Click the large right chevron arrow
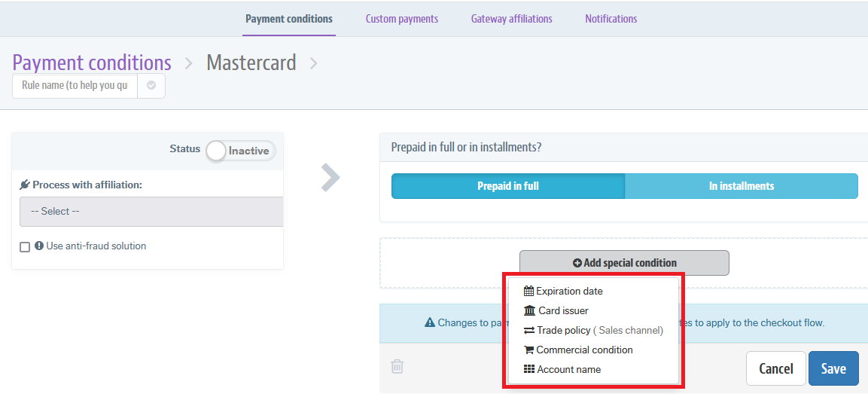Viewport: 868px width, 394px height. [x=330, y=178]
